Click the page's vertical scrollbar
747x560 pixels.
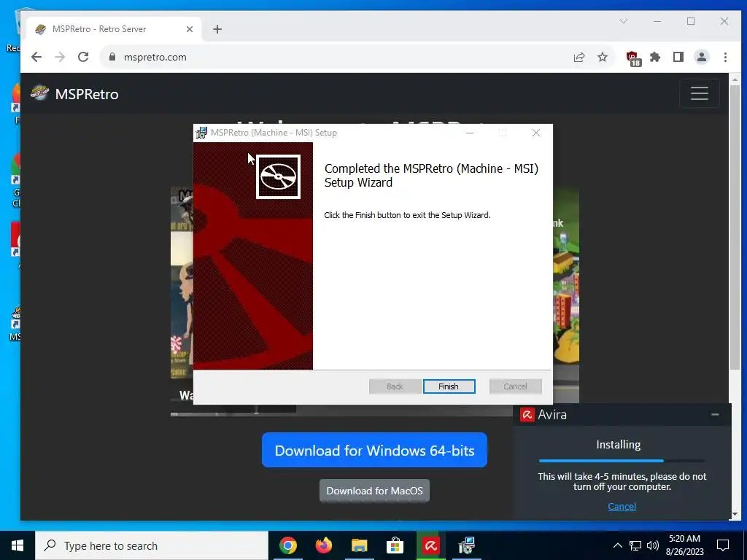pyautogui.click(x=735, y=228)
